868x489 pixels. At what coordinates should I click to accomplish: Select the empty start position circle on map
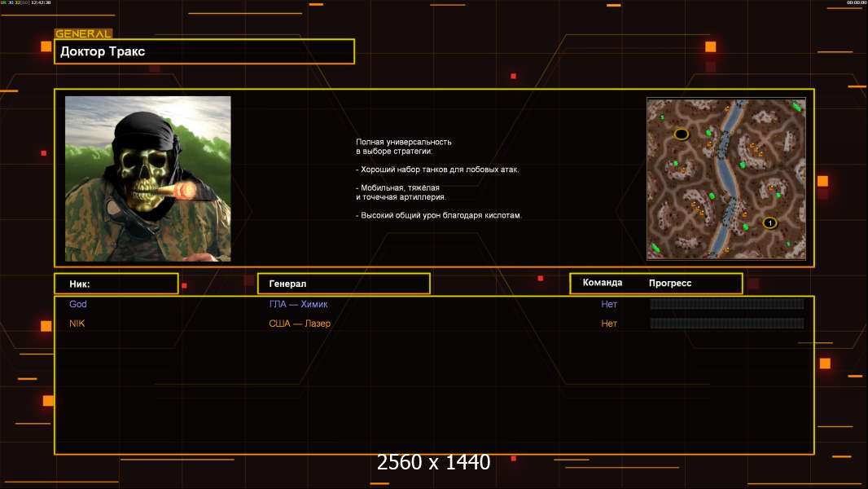(x=682, y=134)
